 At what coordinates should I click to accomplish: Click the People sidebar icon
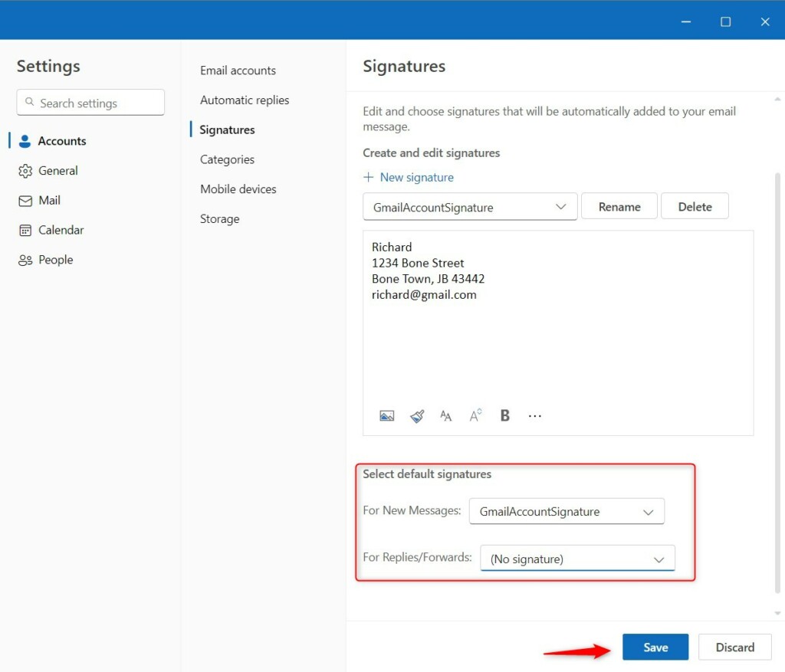point(25,260)
